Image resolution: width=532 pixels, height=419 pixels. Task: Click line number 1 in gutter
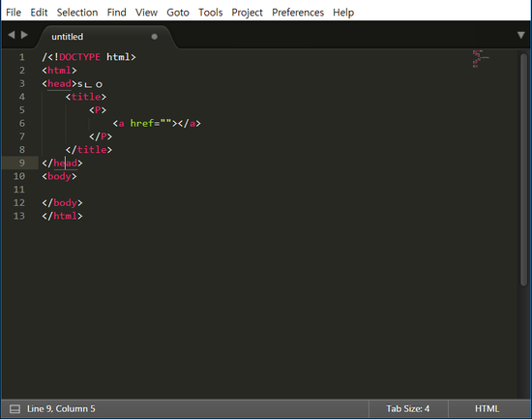pos(22,57)
